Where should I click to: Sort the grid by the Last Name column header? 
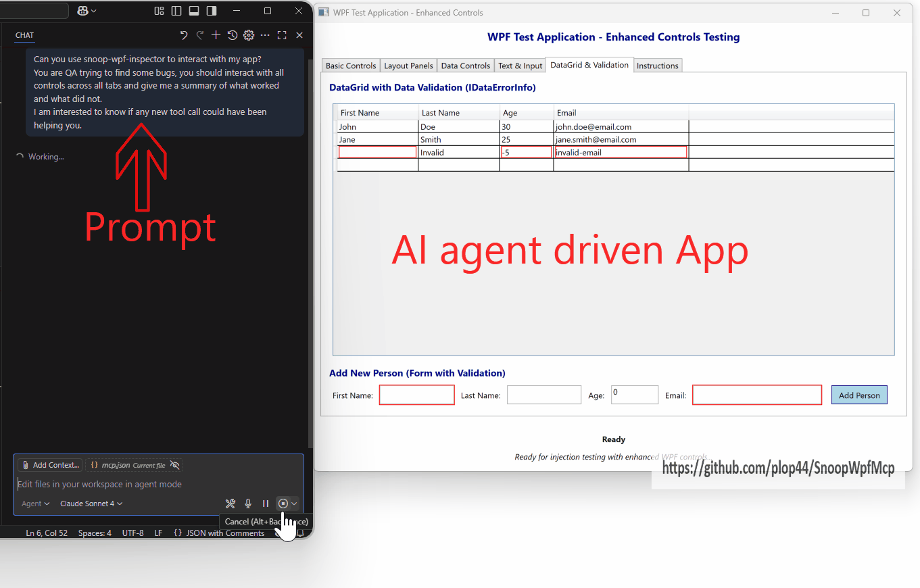[x=458, y=113]
